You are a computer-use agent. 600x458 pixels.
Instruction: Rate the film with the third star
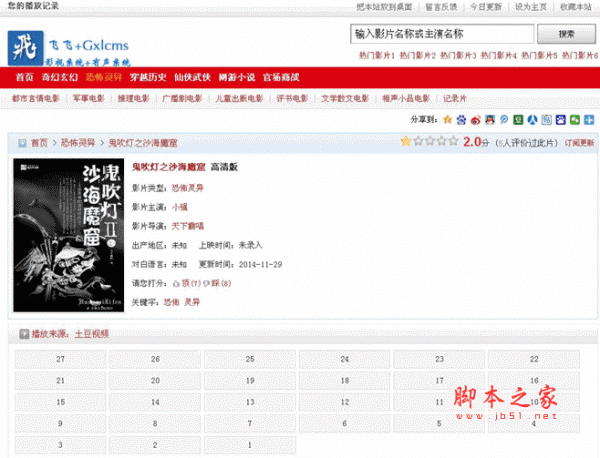click(430, 141)
